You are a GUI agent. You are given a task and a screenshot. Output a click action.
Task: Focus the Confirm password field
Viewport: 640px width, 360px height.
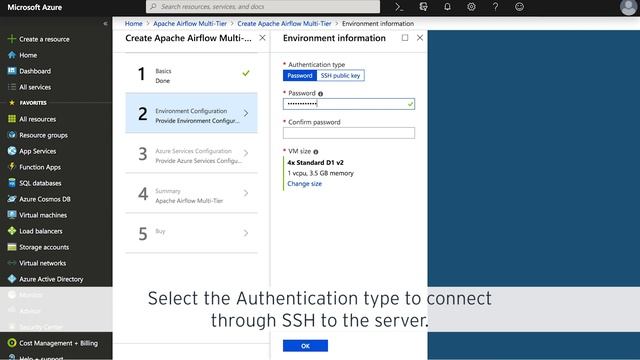click(349, 133)
